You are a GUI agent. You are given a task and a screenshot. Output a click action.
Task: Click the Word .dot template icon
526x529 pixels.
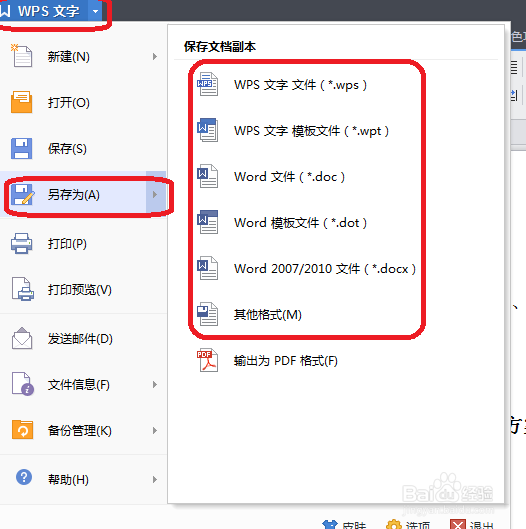(207, 222)
